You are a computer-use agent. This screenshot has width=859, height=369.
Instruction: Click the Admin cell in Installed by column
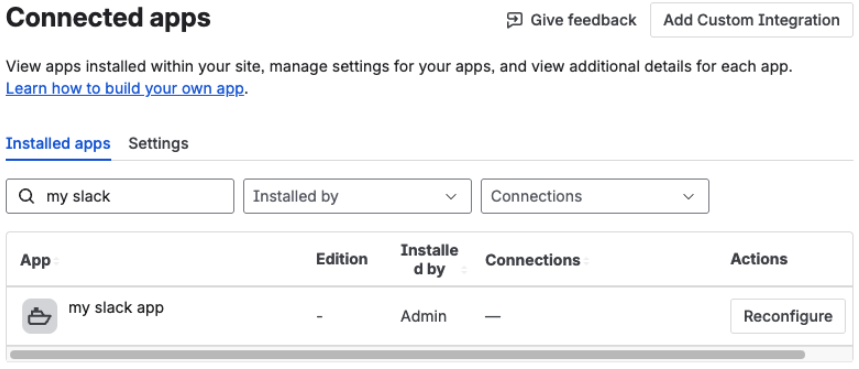423,316
